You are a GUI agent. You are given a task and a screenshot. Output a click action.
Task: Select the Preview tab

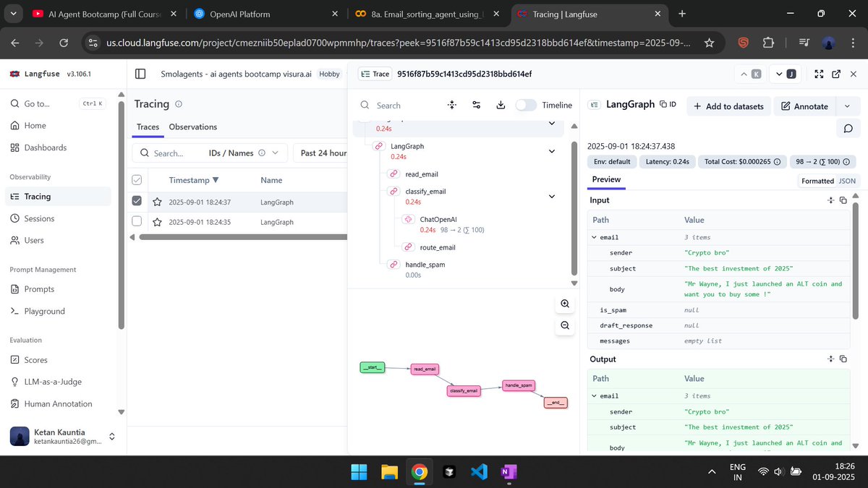606,180
